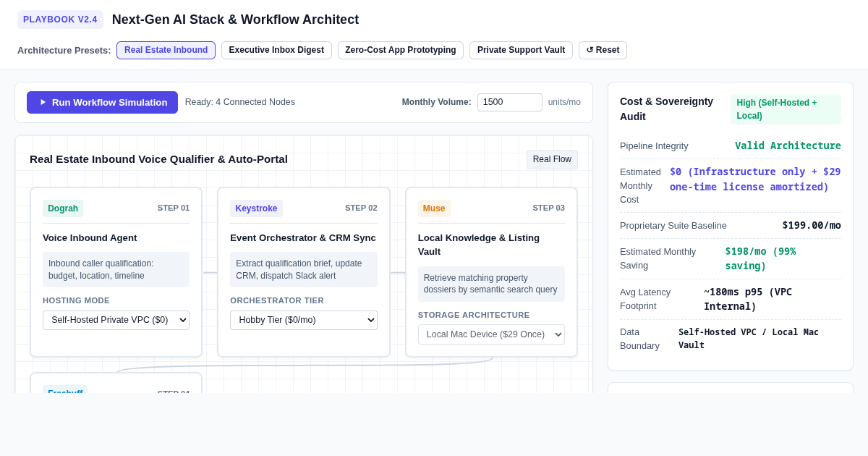Click the STEP 01 label
Image resolution: width=868 pixels, height=456 pixels.
[174, 208]
